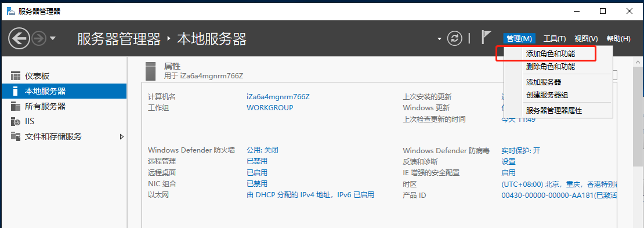The width and height of the screenshot is (644, 228).
Task: Click the WORKGROUP link
Action: point(270,108)
